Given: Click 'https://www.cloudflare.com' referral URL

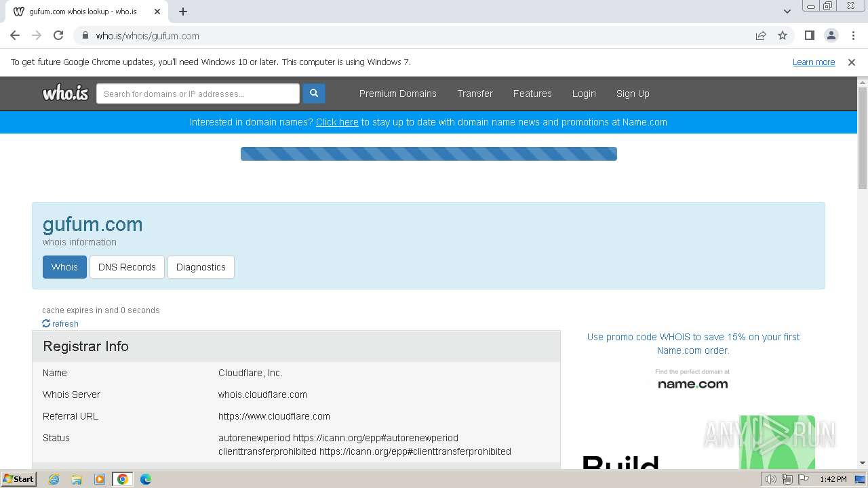Looking at the screenshot, I should [274, 416].
